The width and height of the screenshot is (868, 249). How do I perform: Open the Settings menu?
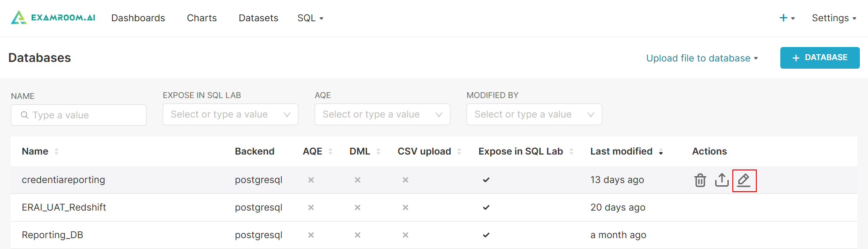(x=834, y=18)
